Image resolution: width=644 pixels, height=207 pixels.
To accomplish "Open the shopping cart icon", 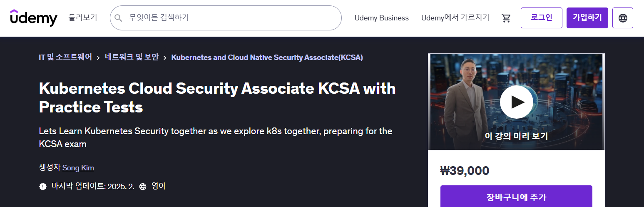I will pos(506,18).
